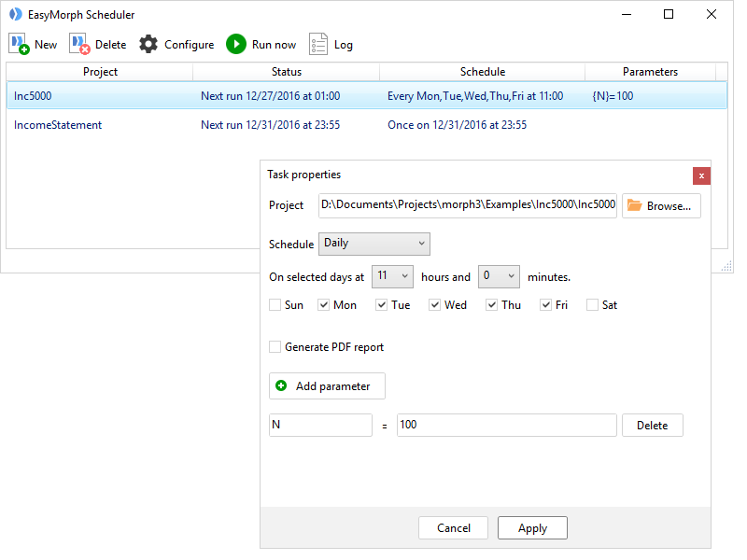
Task: Click the Project path input field
Action: 468,205
